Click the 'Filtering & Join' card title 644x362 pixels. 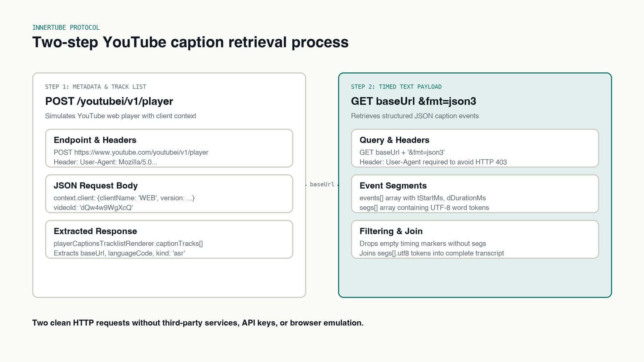tap(391, 231)
